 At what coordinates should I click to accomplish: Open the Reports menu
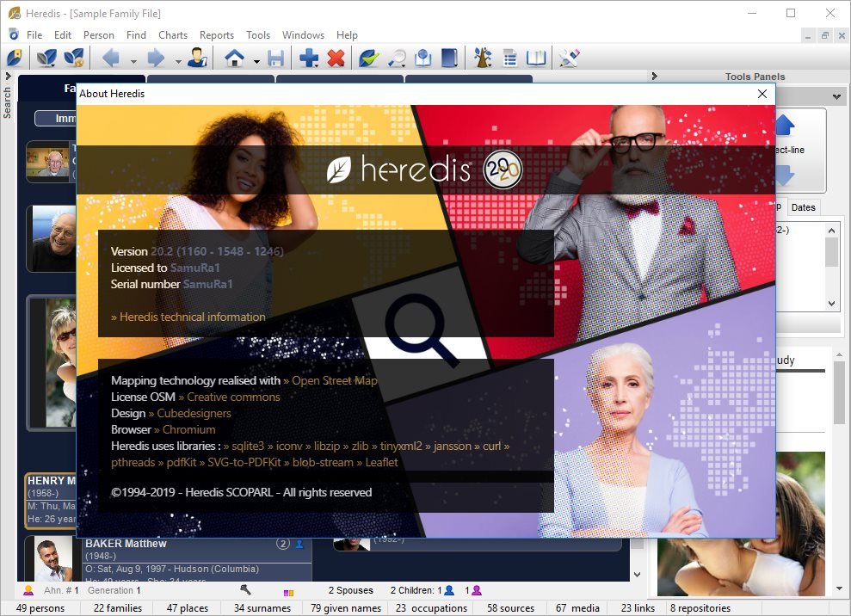click(217, 34)
